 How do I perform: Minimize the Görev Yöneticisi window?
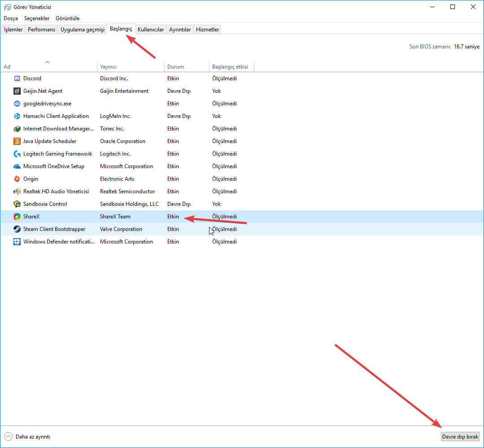coord(432,7)
